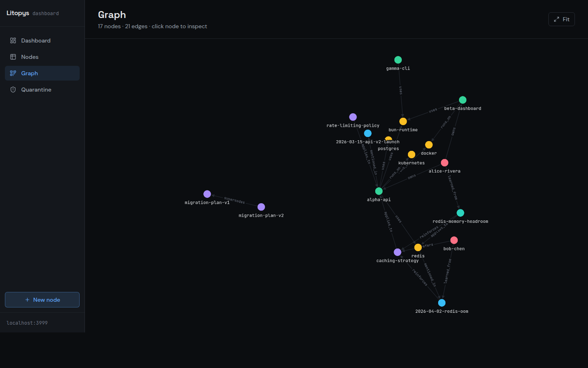Image resolution: width=588 pixels, height=368 pixels.
Task: Select the migration-plan-v2 node
Action: (x=261, y=207)
